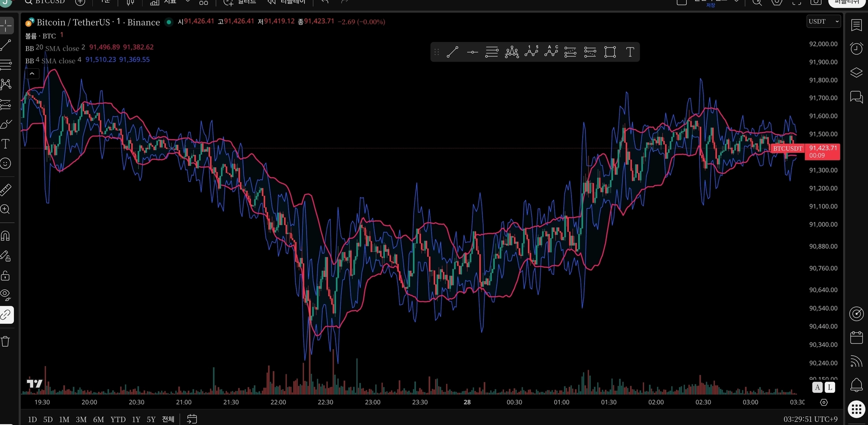Select the ruler measure tool
The image size is (868, 425).
[6, 189]
